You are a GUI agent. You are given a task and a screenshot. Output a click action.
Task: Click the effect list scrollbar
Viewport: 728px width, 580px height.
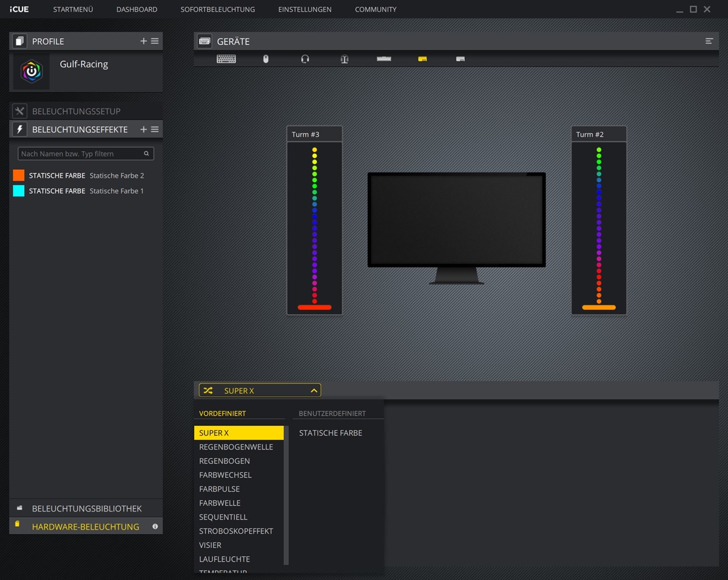tap(286, 495)
